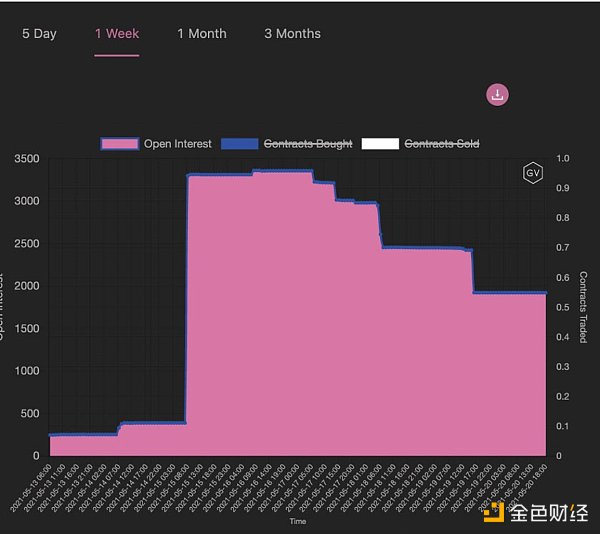The height and width of the screenshot is (534, 600).
Task: Click the 1000 tick on left axis
Action: click(x=27, y=371)
